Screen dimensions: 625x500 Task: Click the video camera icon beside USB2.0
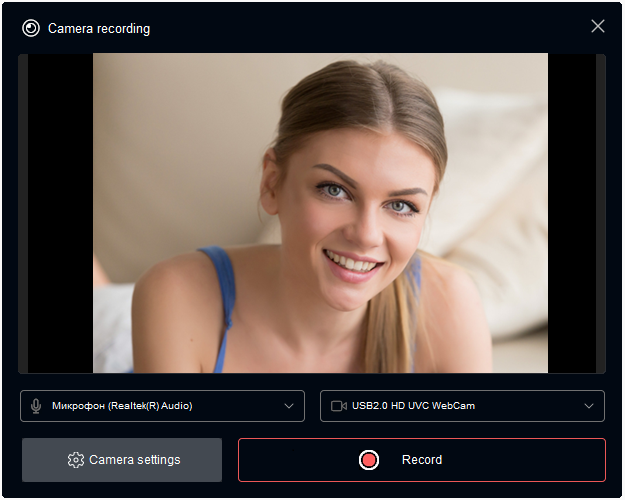(338, 406)
